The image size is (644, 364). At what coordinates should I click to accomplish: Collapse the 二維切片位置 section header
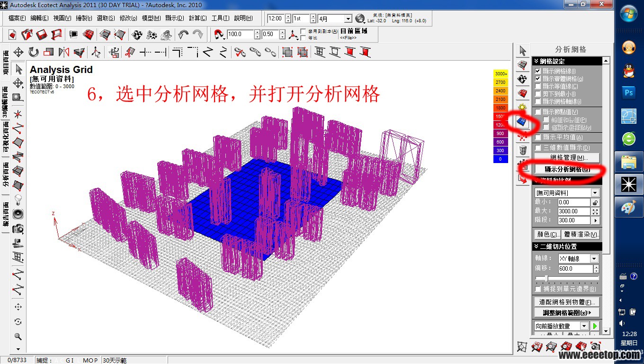pos(567,246)
